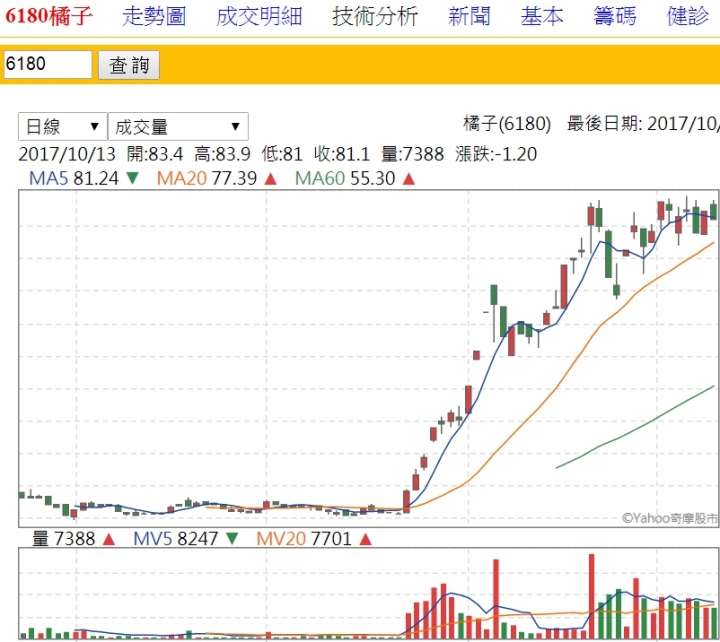The height and width of the screenshot is (642, 720).
Task: Click the MA20 77.39 label
Action: click(207, 178)
